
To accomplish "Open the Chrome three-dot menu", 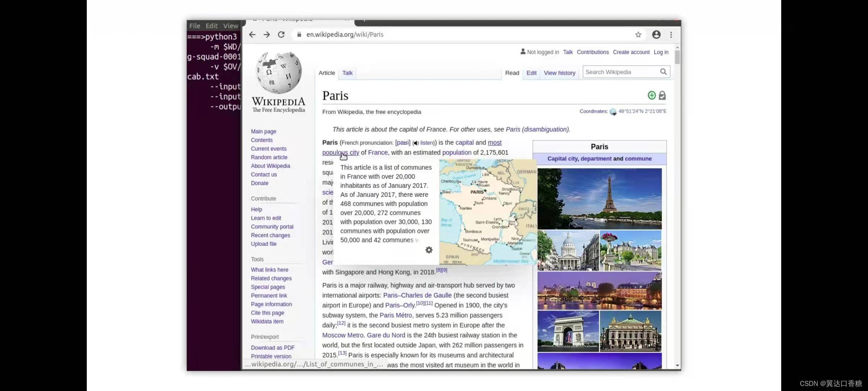I will (x=671, y=34).
